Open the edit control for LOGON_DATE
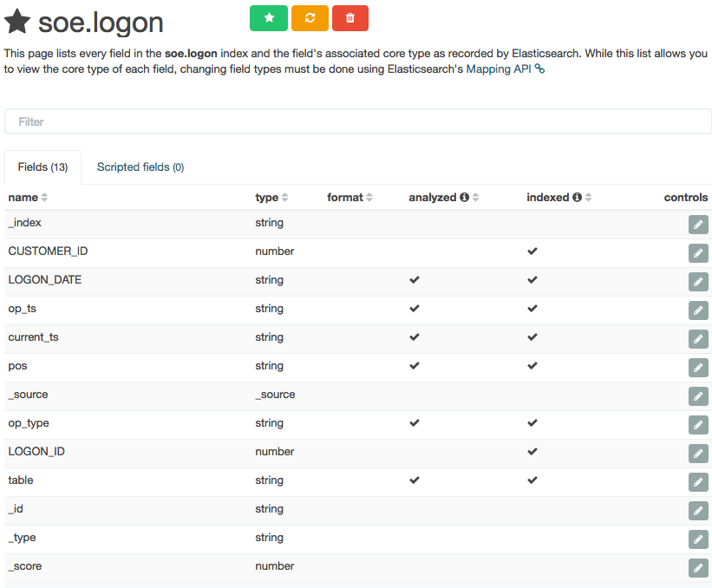The image size is (712, 588). tap(697, 282)
